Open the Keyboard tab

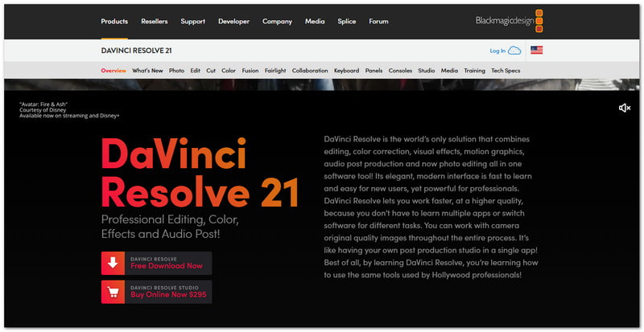coord(347,71)
